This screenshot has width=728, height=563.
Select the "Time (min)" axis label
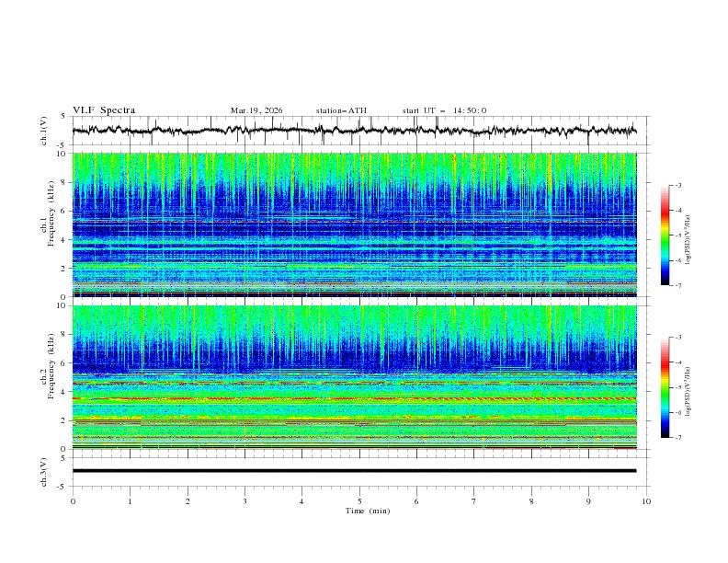pos(368,511)
